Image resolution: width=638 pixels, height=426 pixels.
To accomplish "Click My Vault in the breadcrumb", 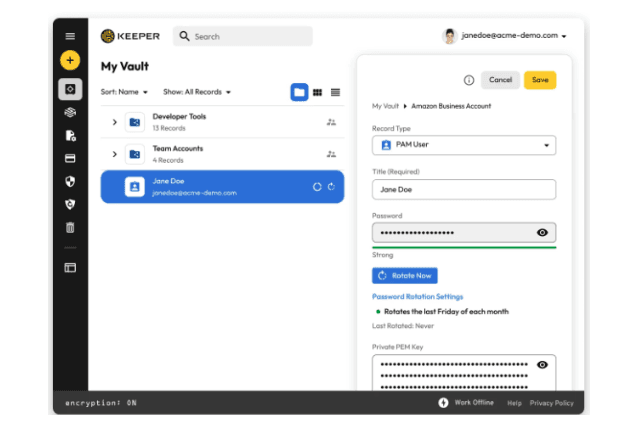I will 385,106.
